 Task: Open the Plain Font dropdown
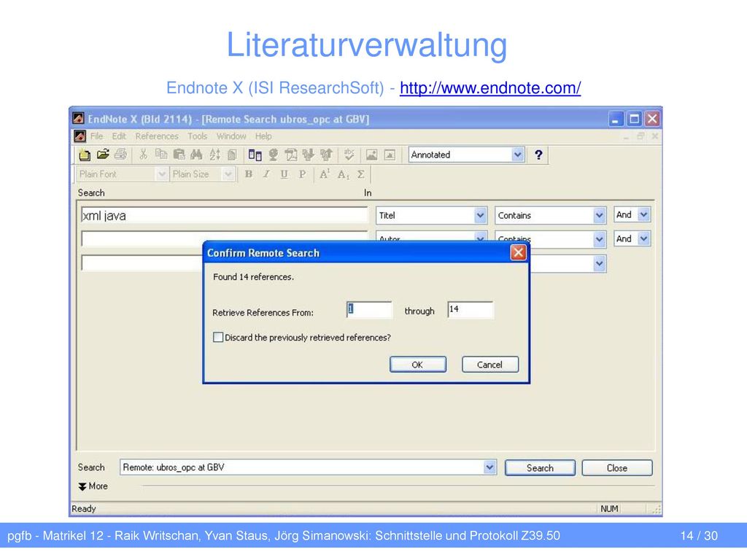click(161, 174)
